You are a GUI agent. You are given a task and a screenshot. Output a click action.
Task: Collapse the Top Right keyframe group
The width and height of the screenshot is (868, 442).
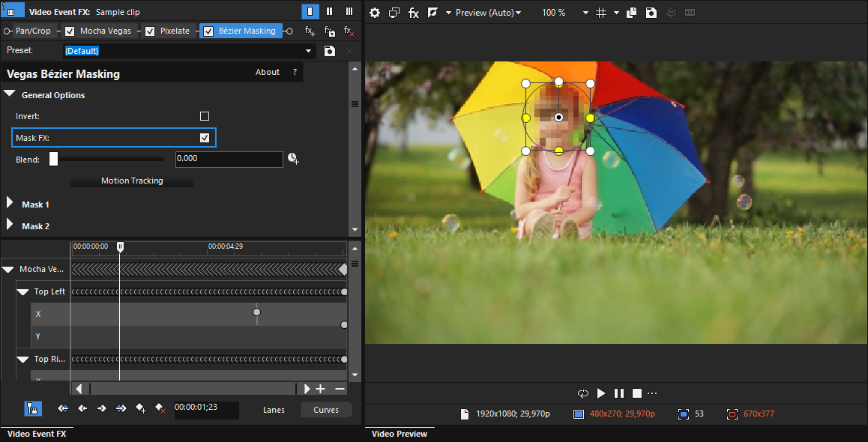click(22, 360)
